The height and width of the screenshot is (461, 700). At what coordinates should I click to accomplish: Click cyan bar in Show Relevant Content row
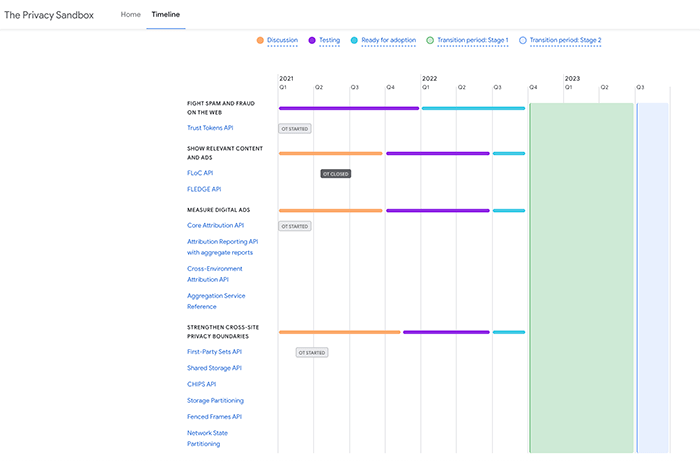coord(509,154)
